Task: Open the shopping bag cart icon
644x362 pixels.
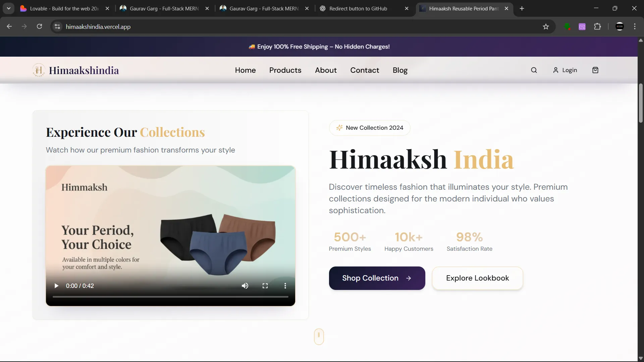Action: pyautogui.click(x=595, y=70)
